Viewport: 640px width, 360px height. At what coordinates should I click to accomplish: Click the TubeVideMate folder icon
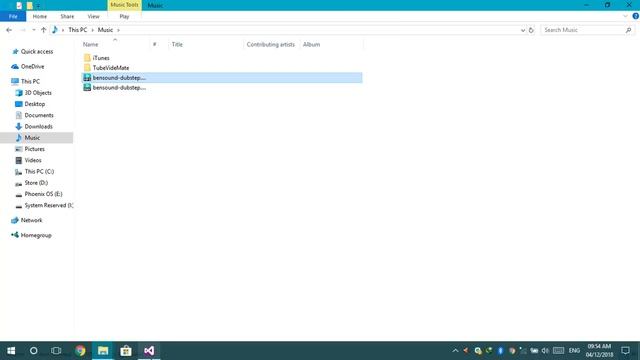pos(87,68)
